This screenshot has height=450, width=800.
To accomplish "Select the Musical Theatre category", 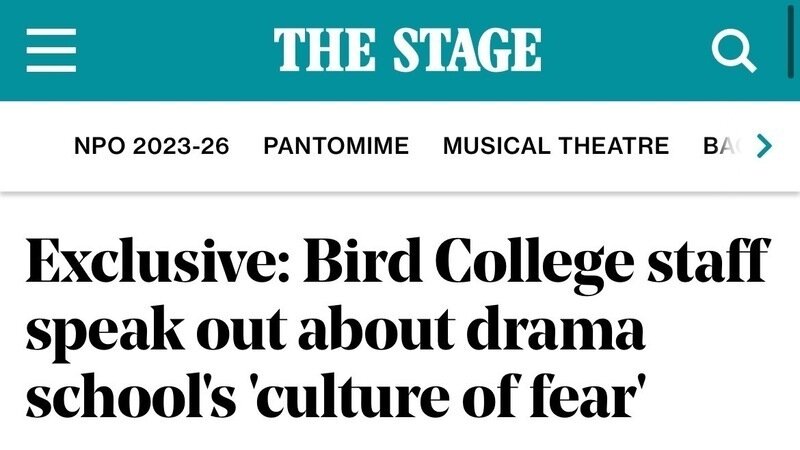I will point(555,146).
